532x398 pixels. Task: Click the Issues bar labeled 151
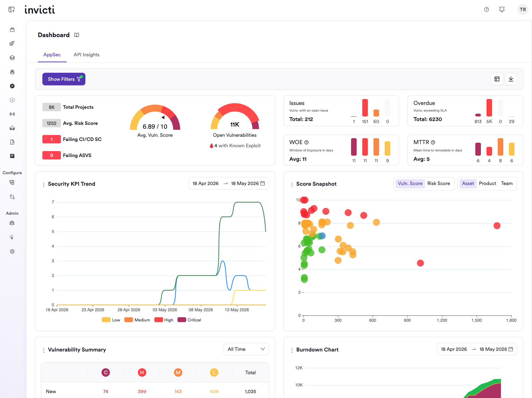pos(365,108)
